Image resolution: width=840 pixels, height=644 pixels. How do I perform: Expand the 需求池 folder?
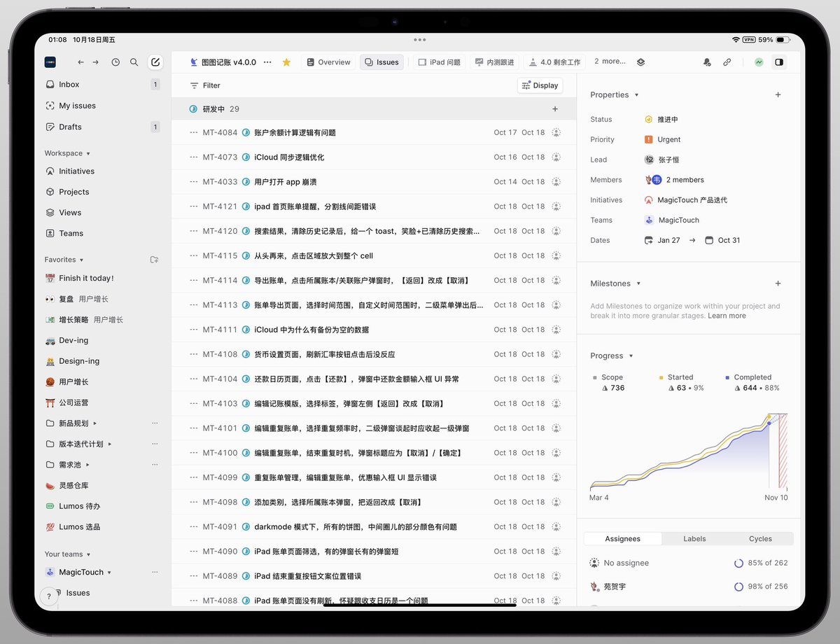(x=88, y=465)
